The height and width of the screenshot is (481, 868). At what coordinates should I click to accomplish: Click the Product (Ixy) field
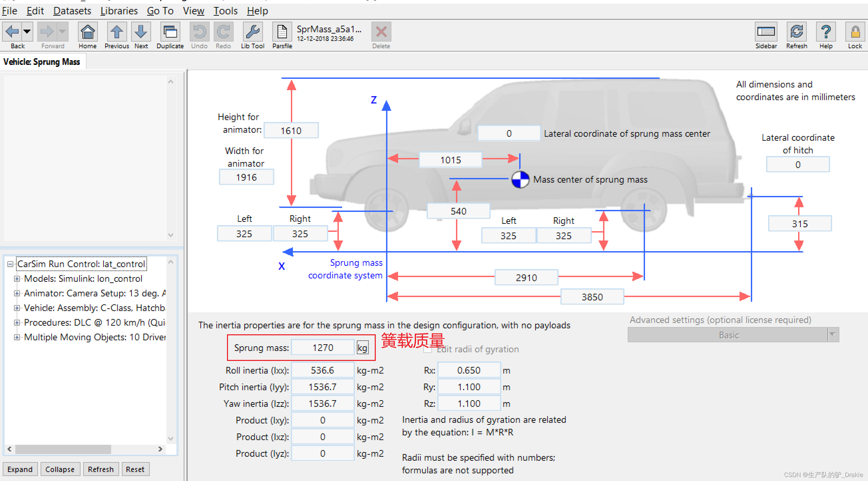click(323, 420)
